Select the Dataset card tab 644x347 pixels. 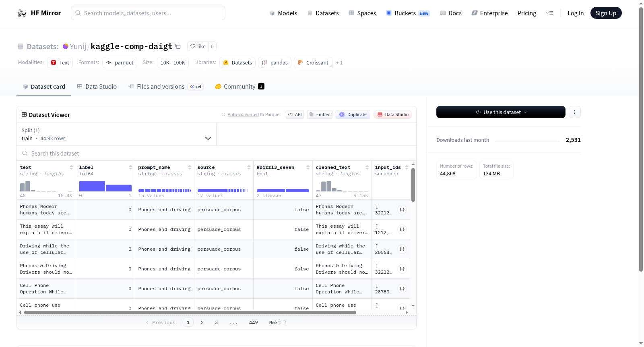[44, 87]
